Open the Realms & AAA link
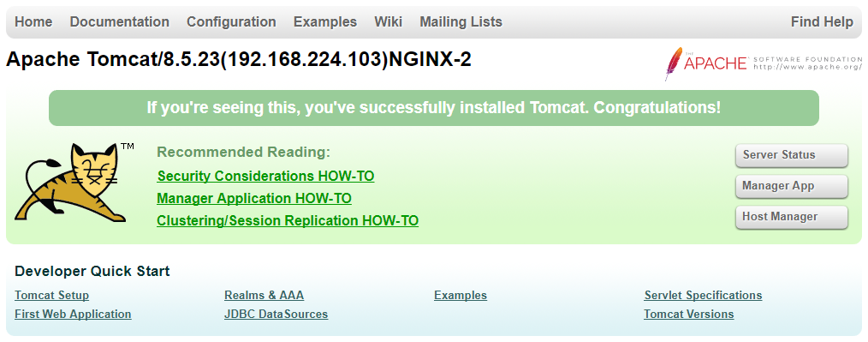 tap(264, 296)
